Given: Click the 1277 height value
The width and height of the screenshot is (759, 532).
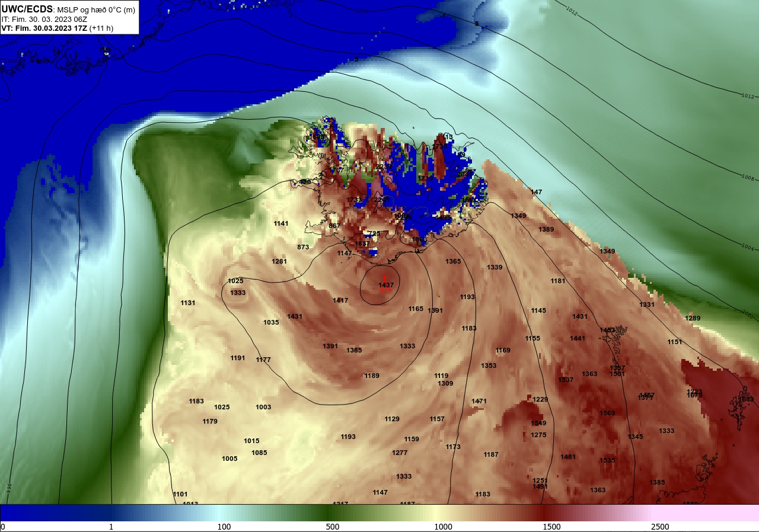Looking at the screenshot, I should [x=400, y=453].
